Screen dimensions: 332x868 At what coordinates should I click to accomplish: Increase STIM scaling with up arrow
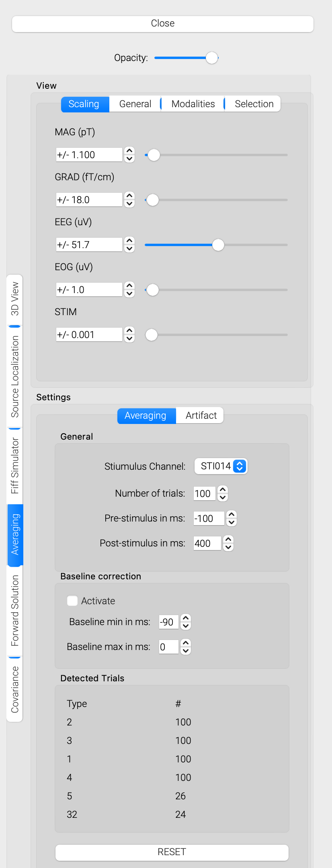(x=129, y=331)
